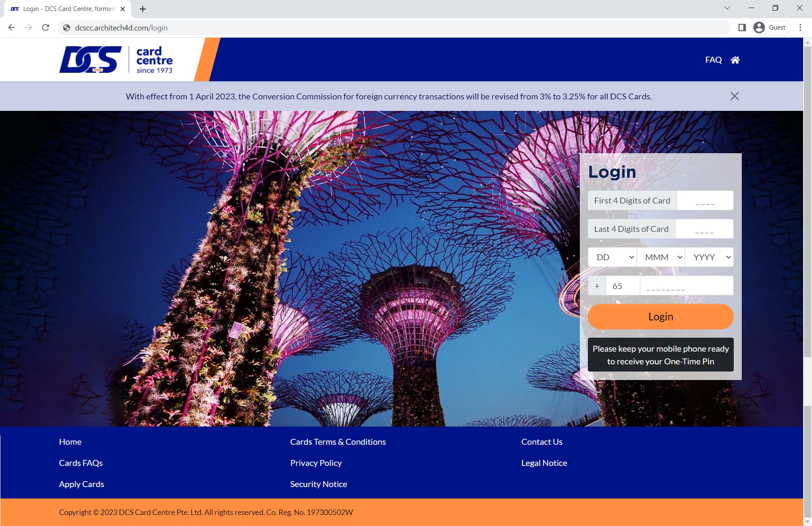Select the DD day dropdown for date
Image resolution: width=812 pixels, height=526 pixels.
pyautogui.click(x=612, y=256)
